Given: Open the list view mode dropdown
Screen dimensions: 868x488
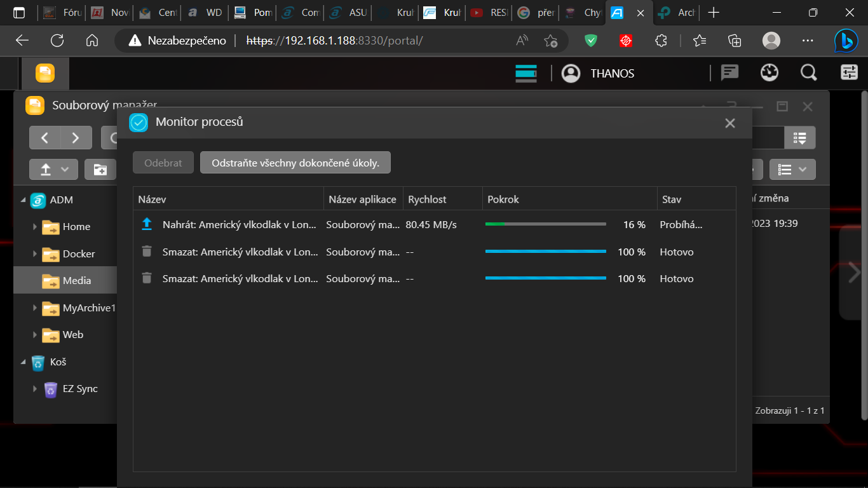Looking at the screenshot, I should 792,170.
